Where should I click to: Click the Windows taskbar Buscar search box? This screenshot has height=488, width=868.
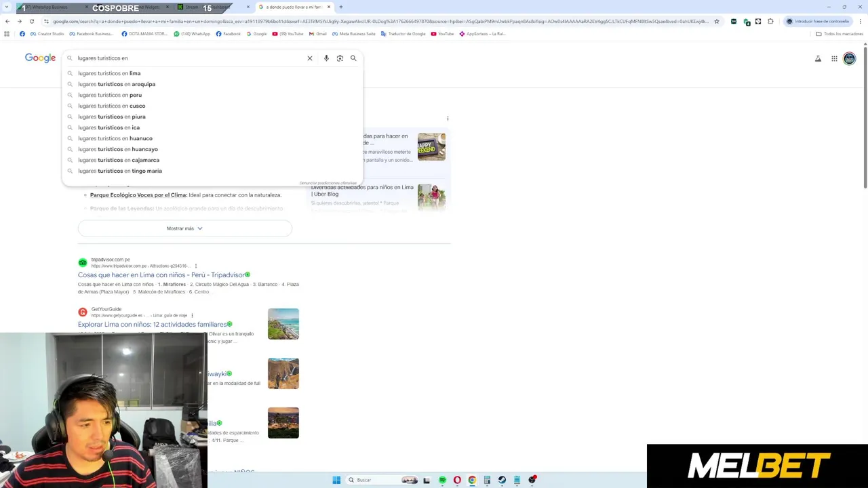[383, 480]
